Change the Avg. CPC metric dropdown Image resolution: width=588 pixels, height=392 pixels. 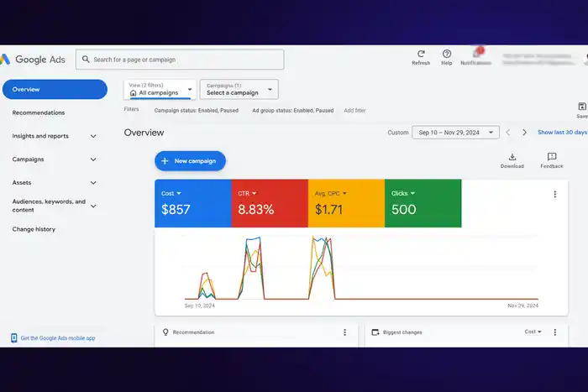coord(331,193)
